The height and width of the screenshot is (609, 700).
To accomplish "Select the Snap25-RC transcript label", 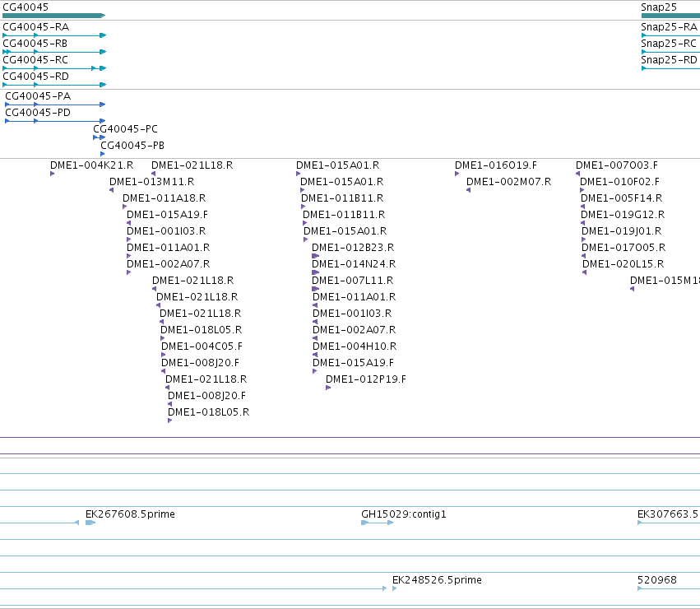I will (x=669, y=44).
